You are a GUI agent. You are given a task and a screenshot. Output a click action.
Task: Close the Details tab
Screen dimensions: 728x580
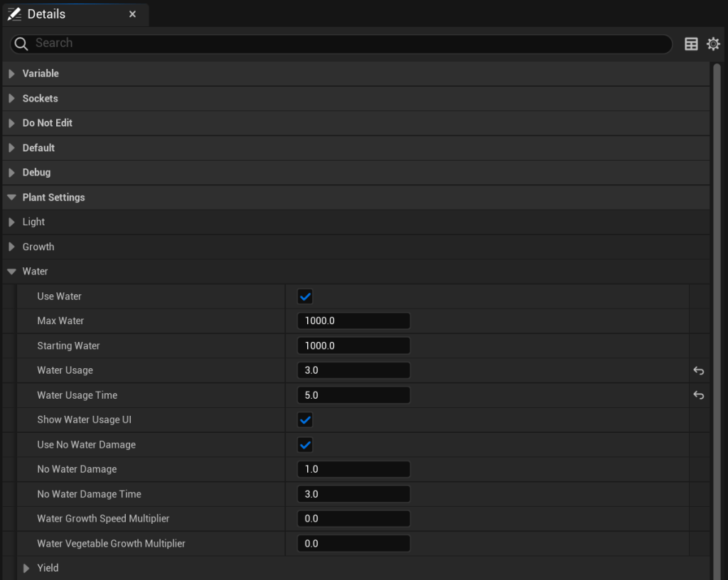click(x=133, y=14)
